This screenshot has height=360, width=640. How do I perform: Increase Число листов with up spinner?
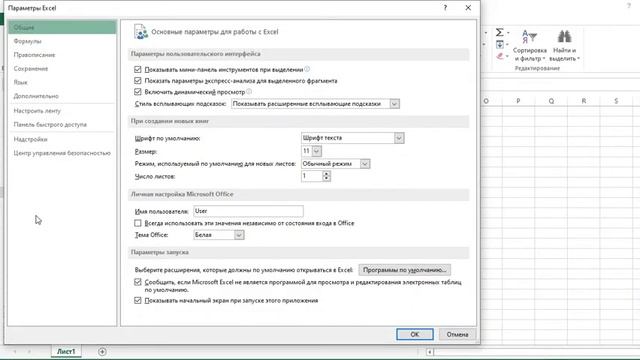[326, 173]
